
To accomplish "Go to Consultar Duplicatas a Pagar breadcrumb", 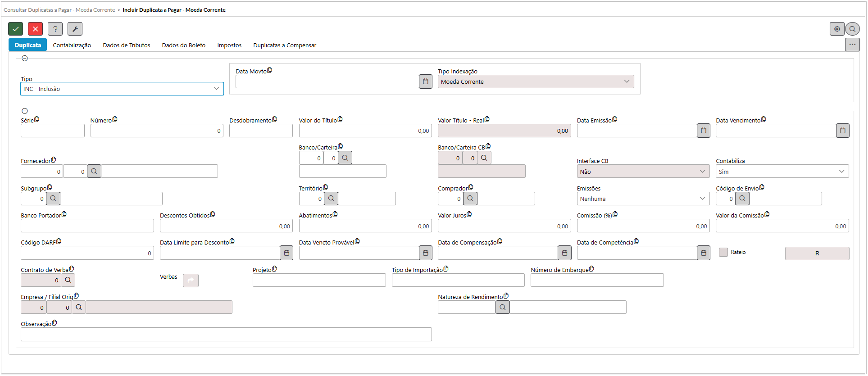I will tap(59, 9).
